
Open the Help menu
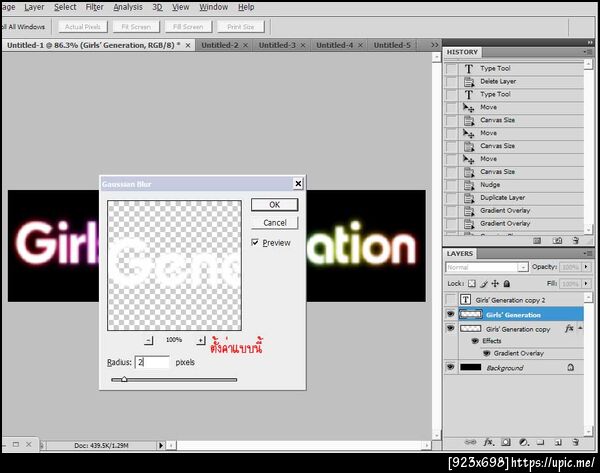click(246, 7)
